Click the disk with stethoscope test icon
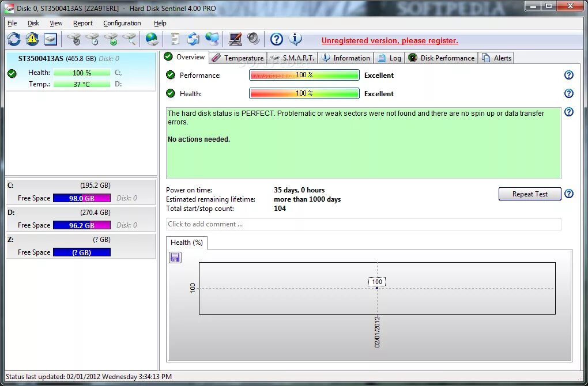 [74, 39]
